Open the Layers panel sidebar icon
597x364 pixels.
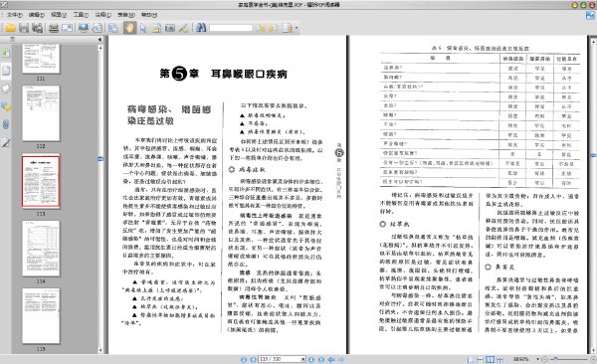coord(6,89)
